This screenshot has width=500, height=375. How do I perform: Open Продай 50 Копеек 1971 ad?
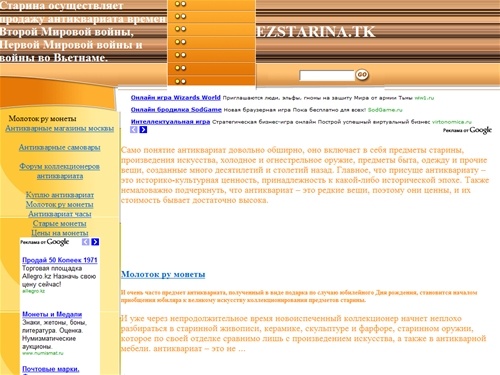pyautogui.click(x=60, y=260)
